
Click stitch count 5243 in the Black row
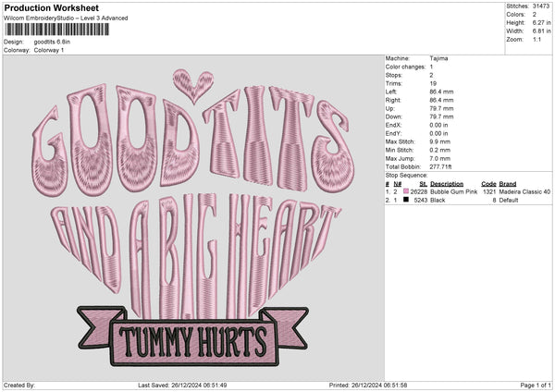(x=421, y=201)
